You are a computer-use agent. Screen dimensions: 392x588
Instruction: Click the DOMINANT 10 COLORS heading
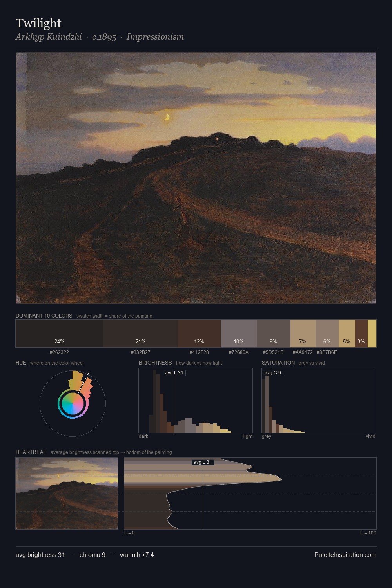[44, 316]
